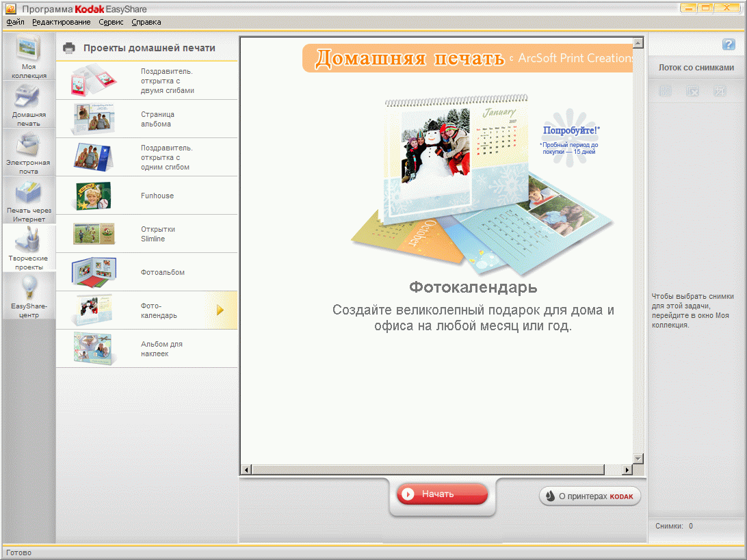
Task: Select Страница альбома thumbnail
Action: pyautogui.click(x=93, y=118)
